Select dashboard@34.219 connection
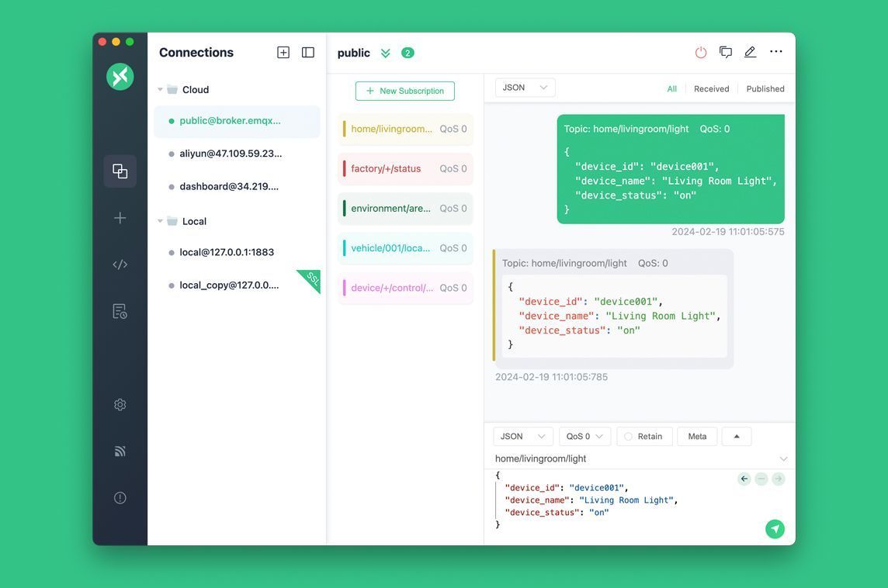This screenshot has height=588, width=888. (x=237, y=187)
